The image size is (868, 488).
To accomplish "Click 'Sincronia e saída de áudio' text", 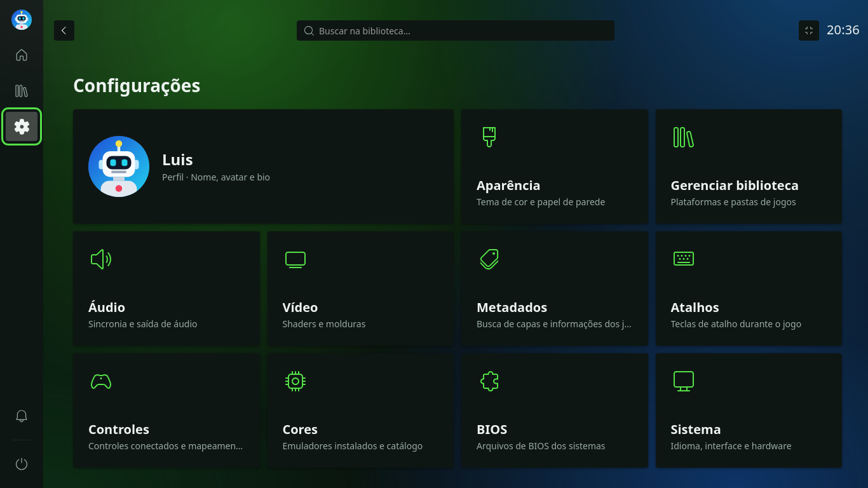I will 143,324.
